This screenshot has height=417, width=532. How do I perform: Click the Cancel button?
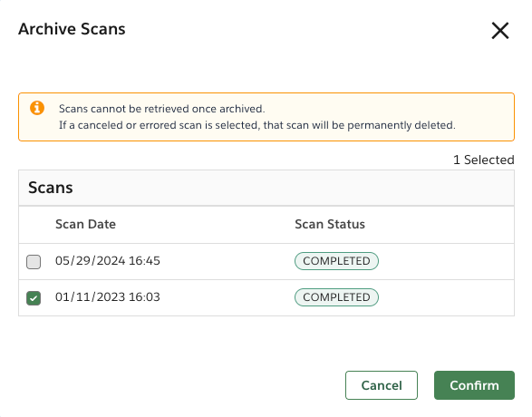click(382, 385)
